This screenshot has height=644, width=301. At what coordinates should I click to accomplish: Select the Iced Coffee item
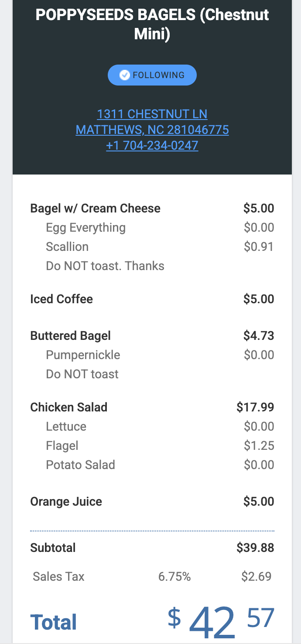coord(62,299)
